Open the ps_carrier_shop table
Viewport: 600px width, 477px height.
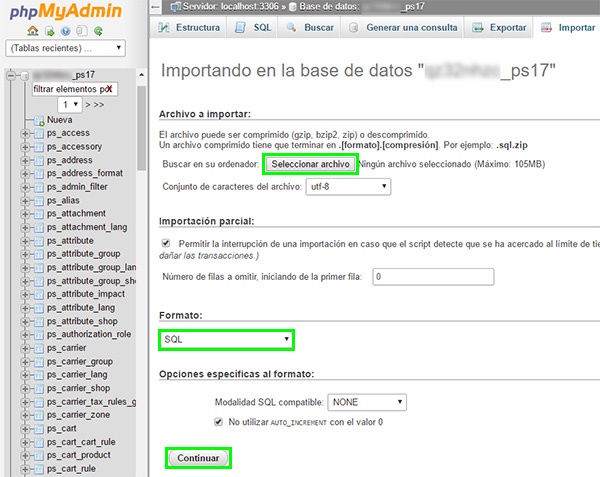[x=78, y=388]
